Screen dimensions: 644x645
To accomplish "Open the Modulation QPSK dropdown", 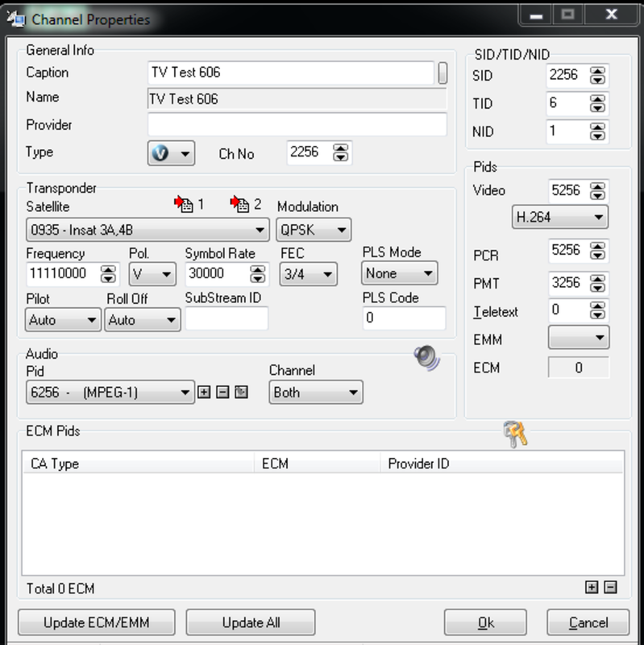I will coord(314,230).
